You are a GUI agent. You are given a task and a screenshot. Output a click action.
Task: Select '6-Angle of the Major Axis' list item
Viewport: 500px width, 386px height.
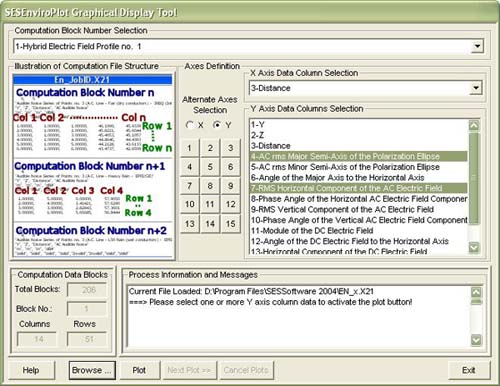point(359,178)
